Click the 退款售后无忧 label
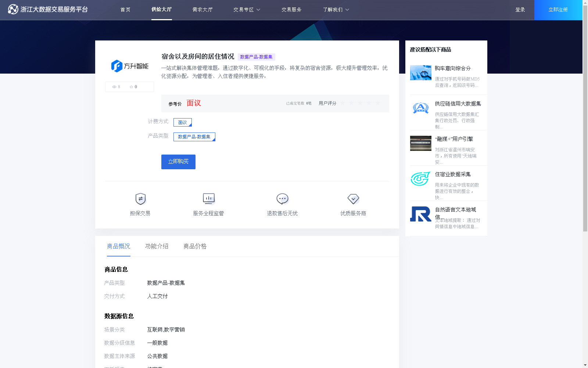 [282, 213]
